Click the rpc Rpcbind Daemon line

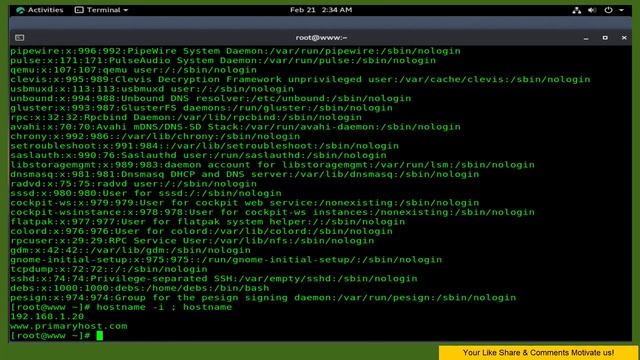[x=186, y=117]
